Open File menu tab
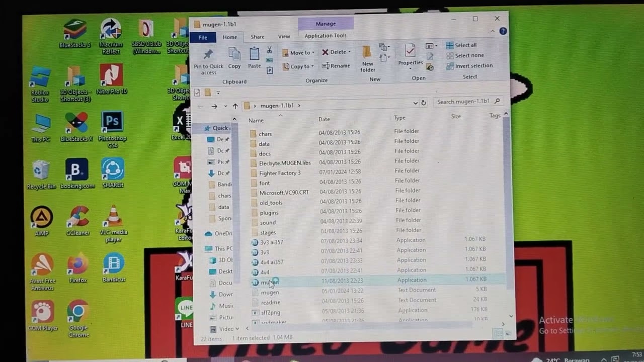Viewport: 644px width, 362px height. 203,37
